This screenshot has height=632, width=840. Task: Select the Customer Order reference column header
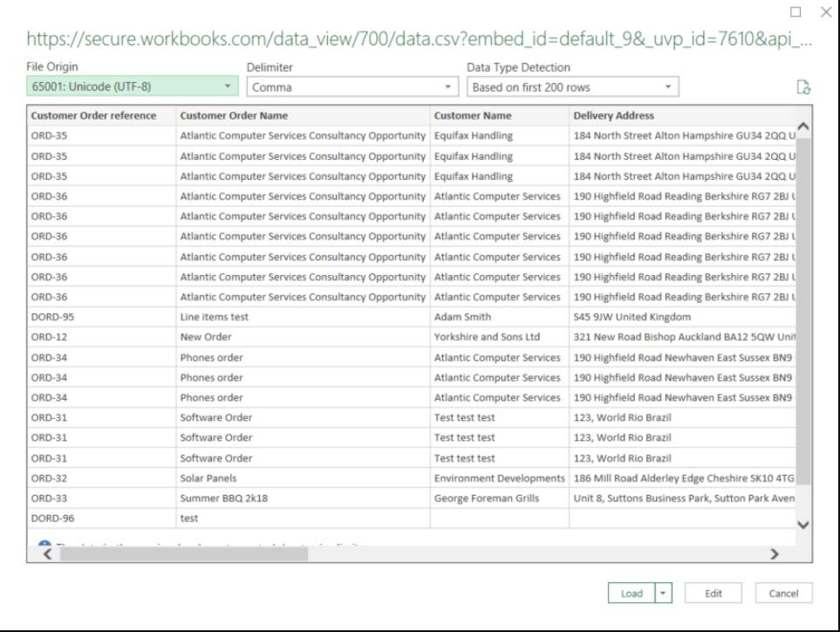pos(94,115)
